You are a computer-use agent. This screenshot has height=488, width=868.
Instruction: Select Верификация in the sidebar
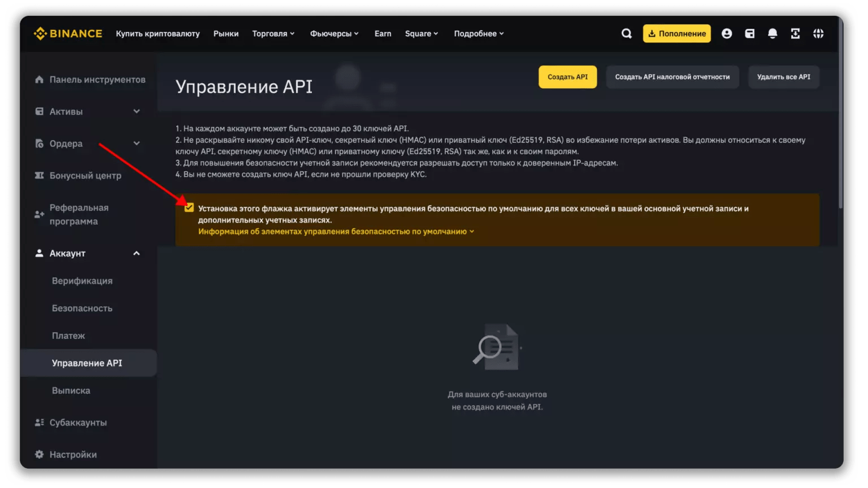[82, 281]
